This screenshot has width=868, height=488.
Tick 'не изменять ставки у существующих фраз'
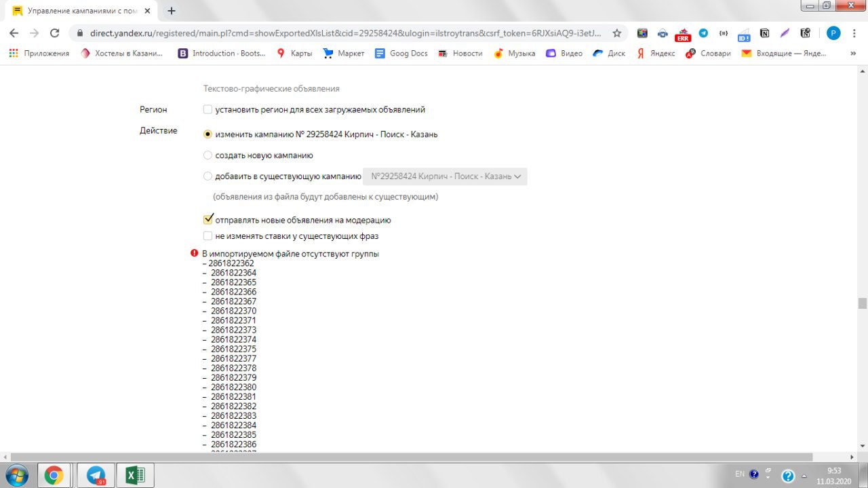[x=208, y=236]
